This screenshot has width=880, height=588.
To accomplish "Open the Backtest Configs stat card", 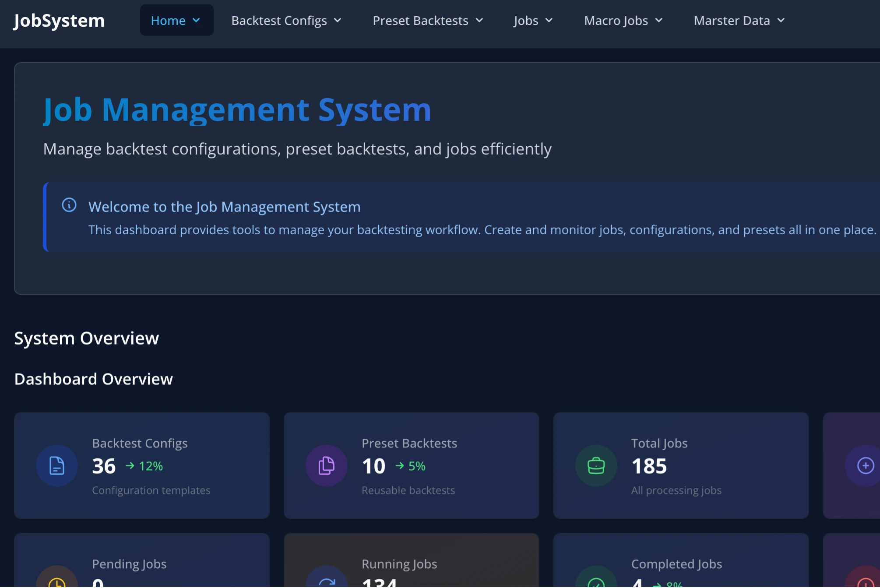I will tap(142, 465).
